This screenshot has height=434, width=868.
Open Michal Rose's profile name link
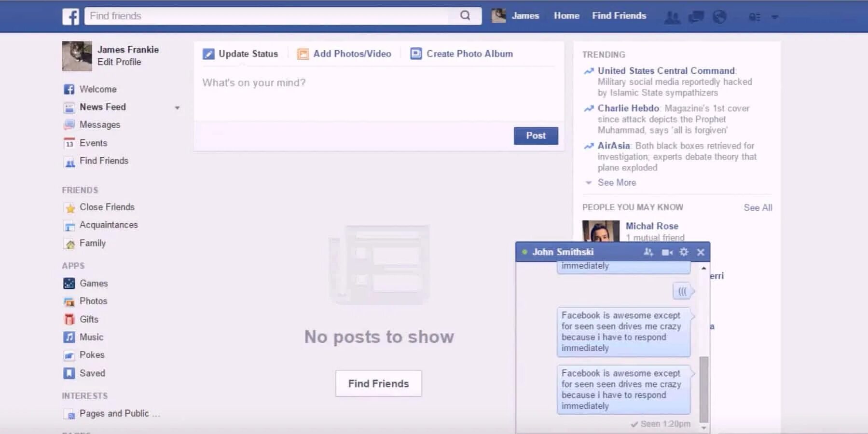tap(652, 226)
